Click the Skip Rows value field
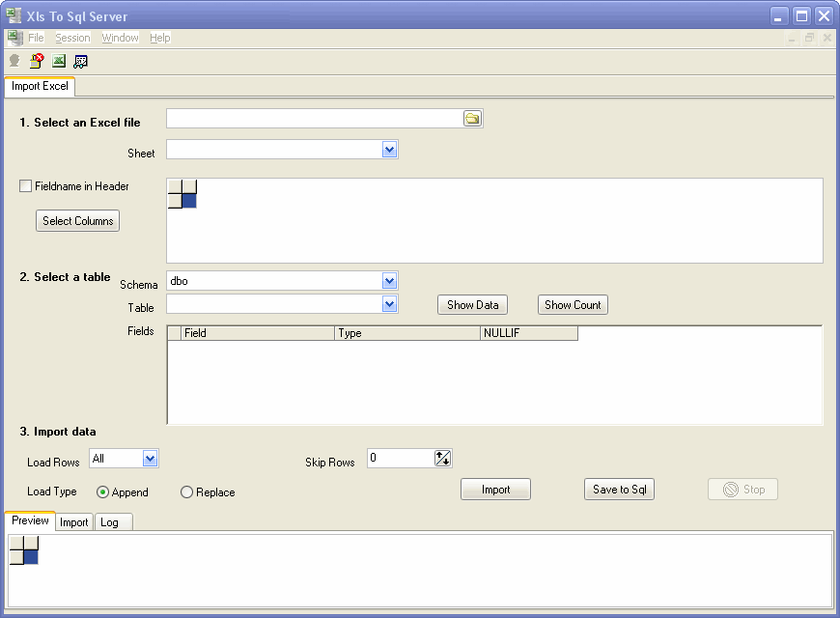The height and width of the screenshot is (618, 840). pyautogui.click(x=401, y=459)
